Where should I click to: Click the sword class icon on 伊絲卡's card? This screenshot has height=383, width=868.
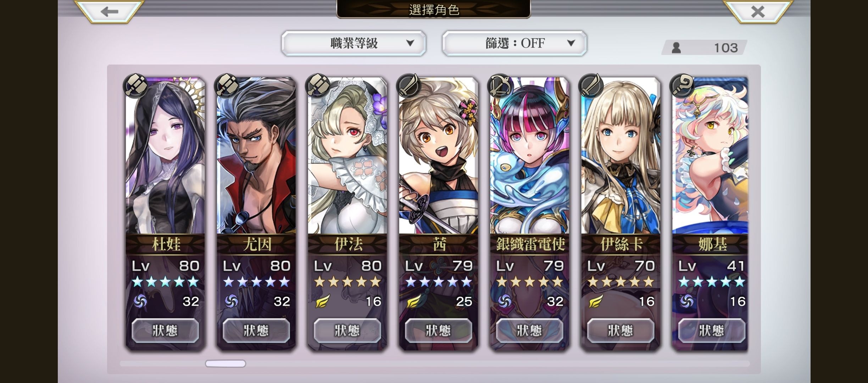(x=591, y=86)
